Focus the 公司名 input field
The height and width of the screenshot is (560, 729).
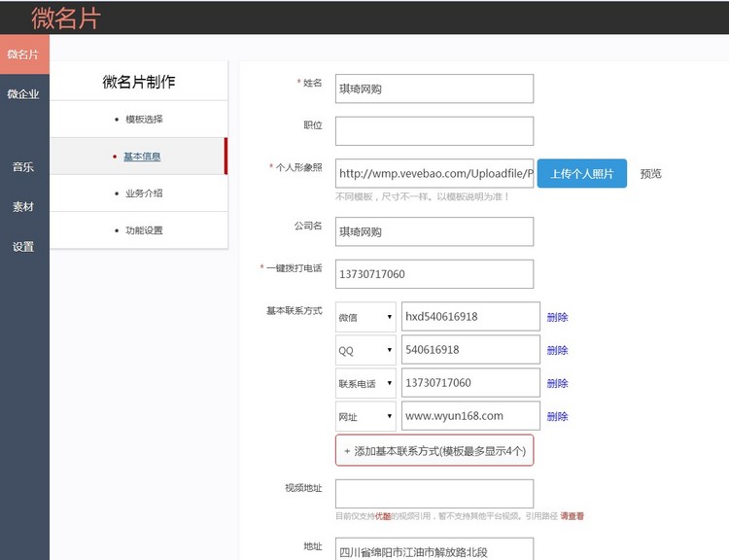tap(434, 231)
